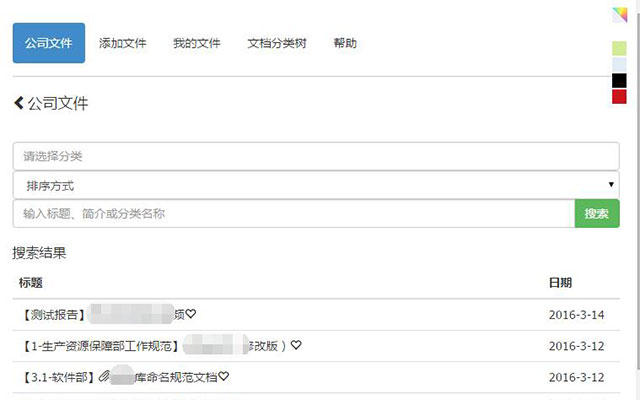This screenshot has width=640, height=400.
Task: Click the back chevron beside 公司文件 heading
Action: point(19,103)
